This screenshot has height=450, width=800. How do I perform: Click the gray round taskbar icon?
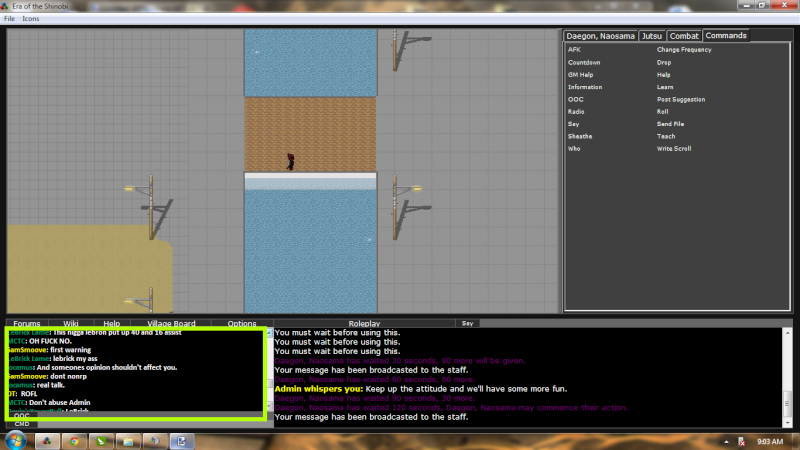155,441
